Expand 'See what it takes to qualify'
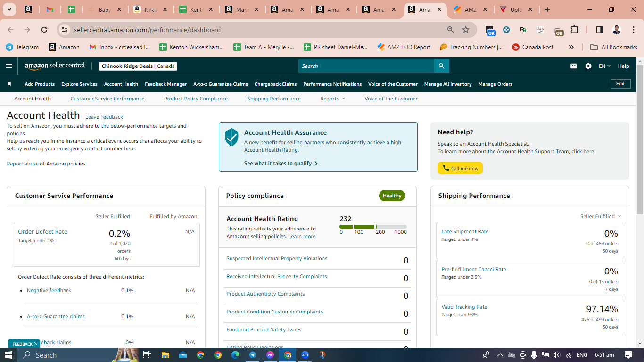 281,163
